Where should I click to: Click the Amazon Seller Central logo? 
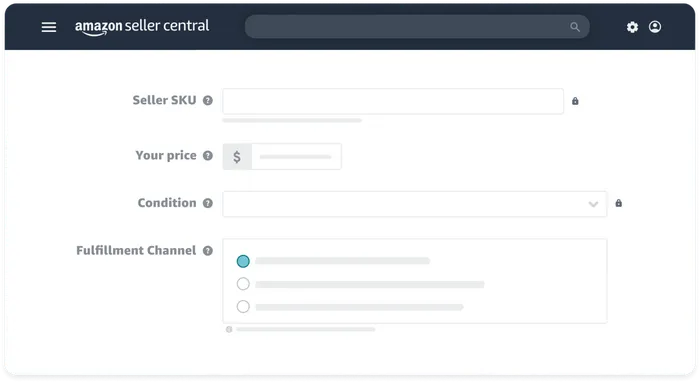click(x=142, y=27)
